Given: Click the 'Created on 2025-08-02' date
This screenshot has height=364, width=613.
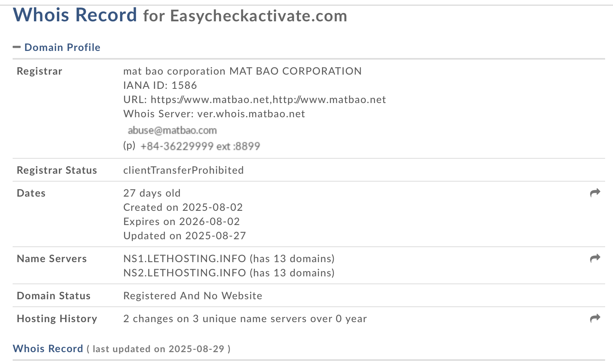Looking at the screenshot, I should click(183, 207).
